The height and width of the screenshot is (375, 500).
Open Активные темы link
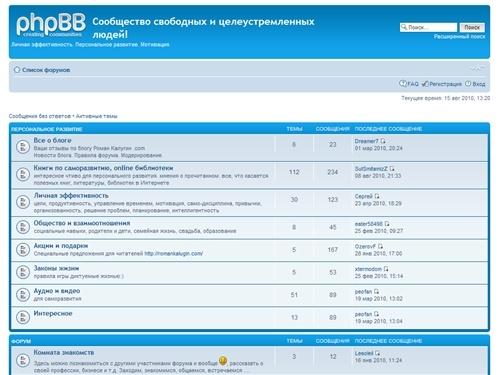point(97,116)
